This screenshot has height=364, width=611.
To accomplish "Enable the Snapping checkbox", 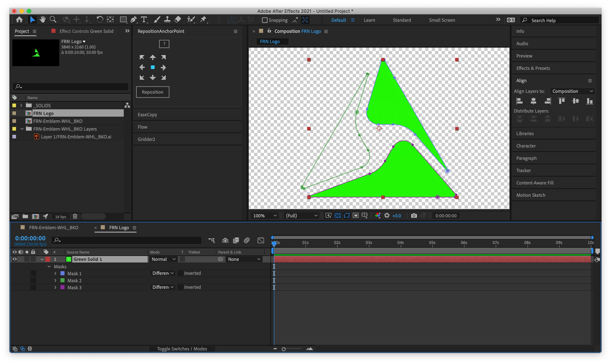I will coord(265,20).
